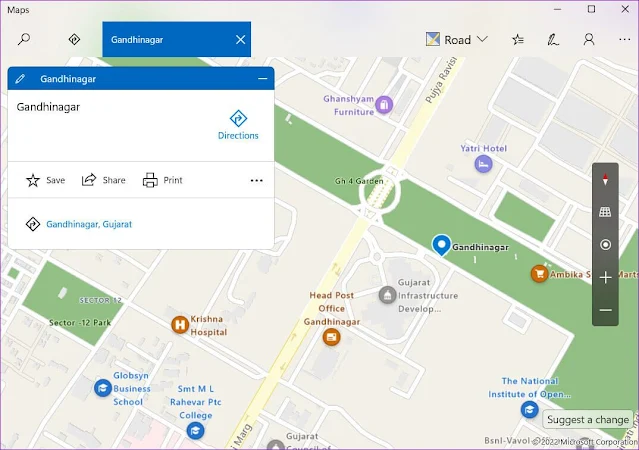Image resolution: width=639 pixels, height=450 pixels.
Task: Reset map rotation with compass control
Action: 605,179
